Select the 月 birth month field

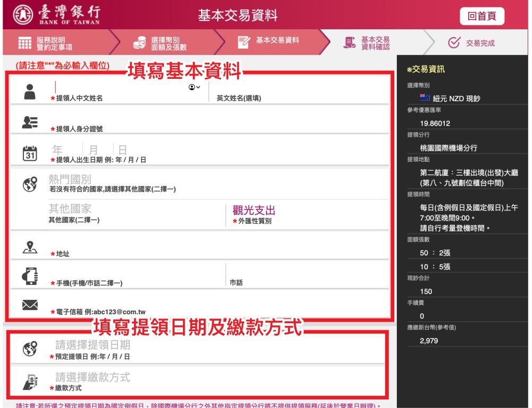98,150
